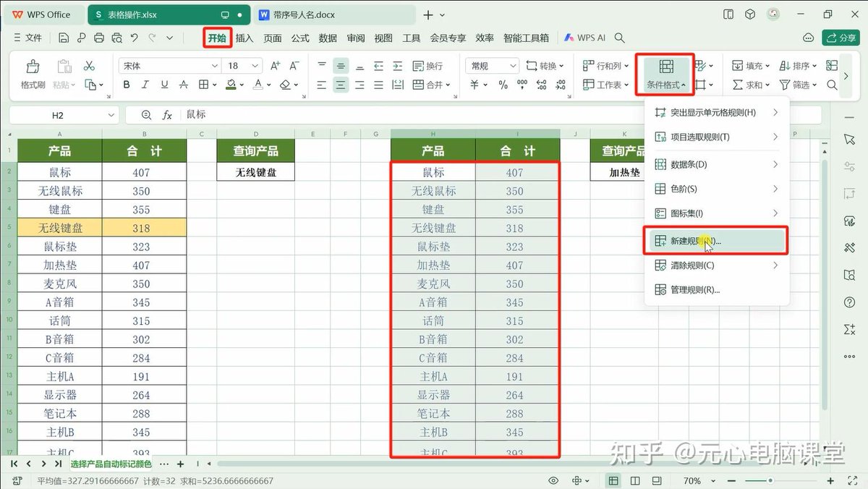
Task: Click the 条件格式 conditional formatting button
Action: [666, 75]
